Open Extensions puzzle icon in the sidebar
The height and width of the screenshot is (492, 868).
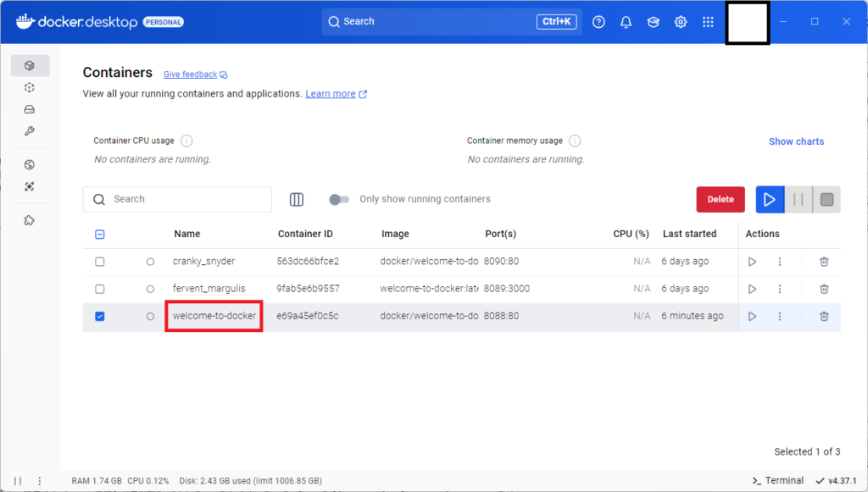point(30,220)
